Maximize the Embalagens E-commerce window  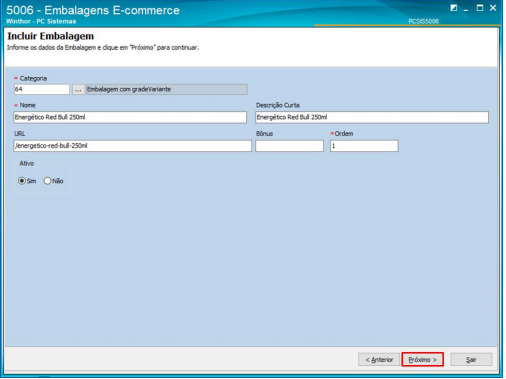pyautogui.click(x=480, y=8)
